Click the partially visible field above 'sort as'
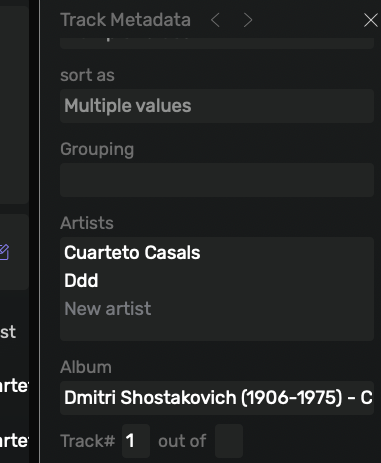 217,44
